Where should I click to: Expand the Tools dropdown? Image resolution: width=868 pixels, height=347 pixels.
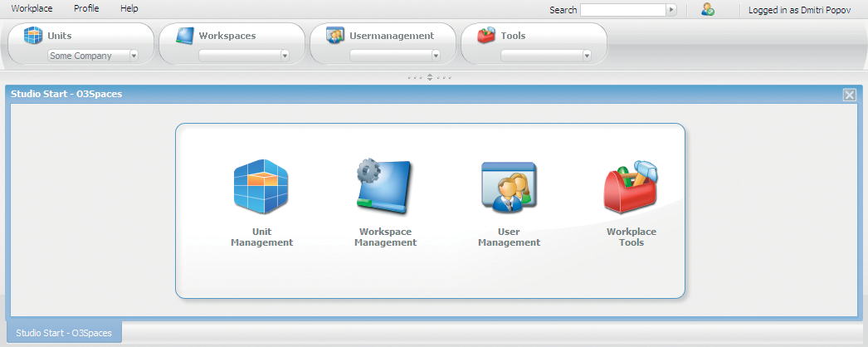(587, 56)
